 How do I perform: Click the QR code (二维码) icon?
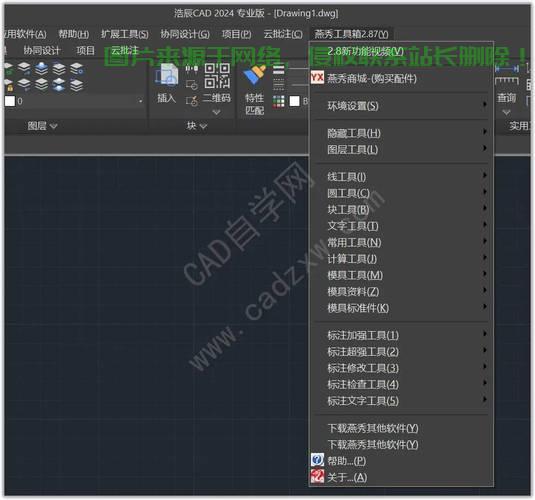pyautogui.click(x=217, y=76)
